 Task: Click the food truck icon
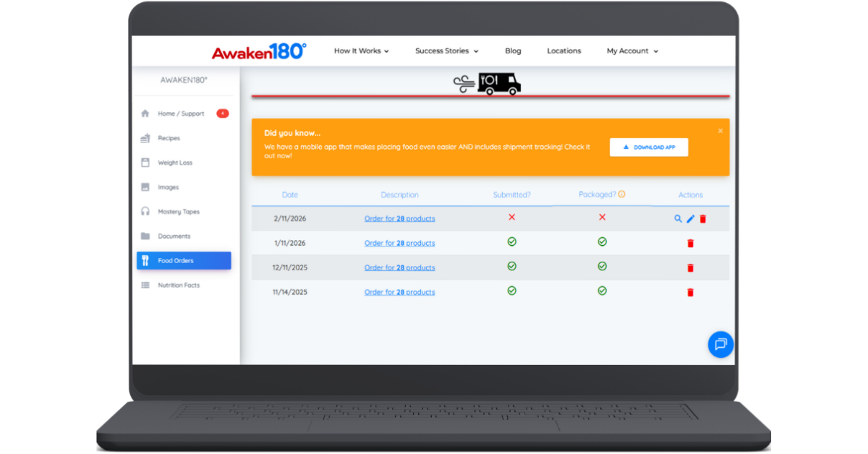click(x=488, y=84)
